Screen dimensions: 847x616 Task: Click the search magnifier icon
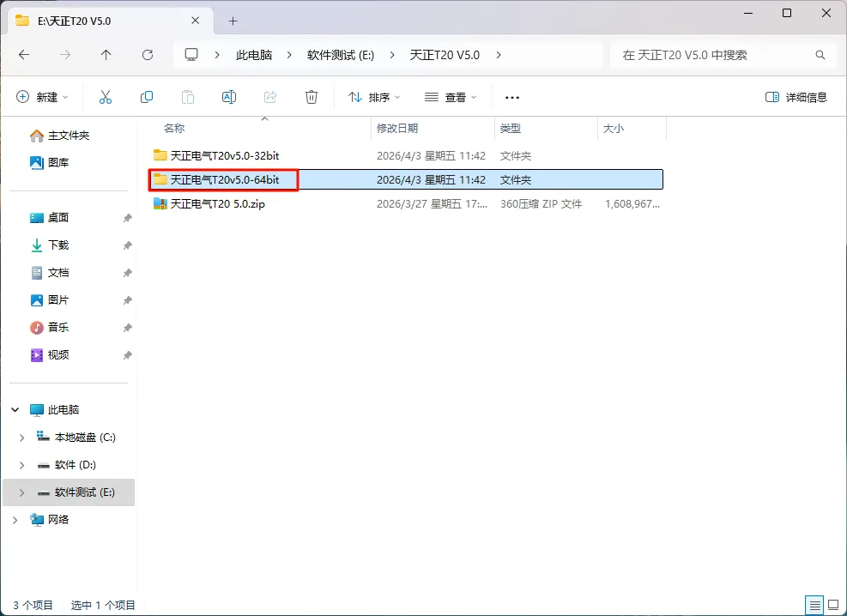(x=820, y=55)
